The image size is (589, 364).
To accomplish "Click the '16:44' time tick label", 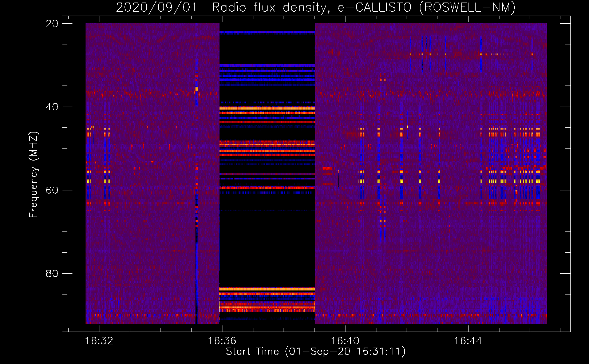I will pyautogui.click(x=468, y=341).
